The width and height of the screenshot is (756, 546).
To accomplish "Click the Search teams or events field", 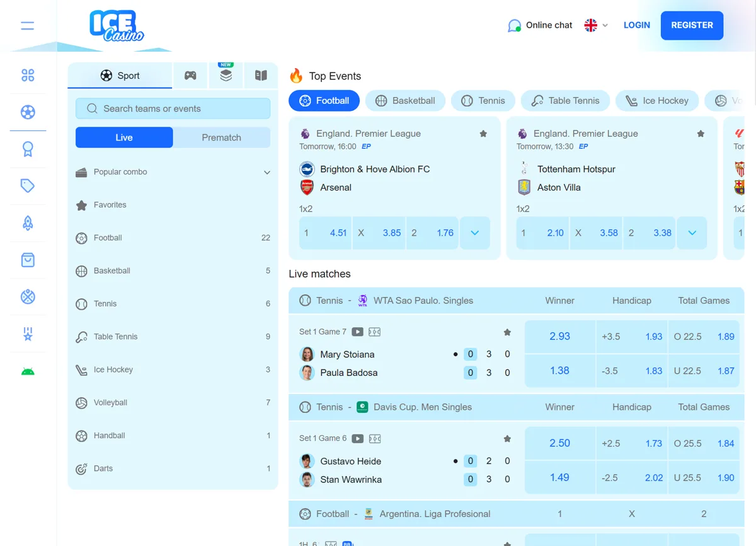I will (x=173, y=108).
